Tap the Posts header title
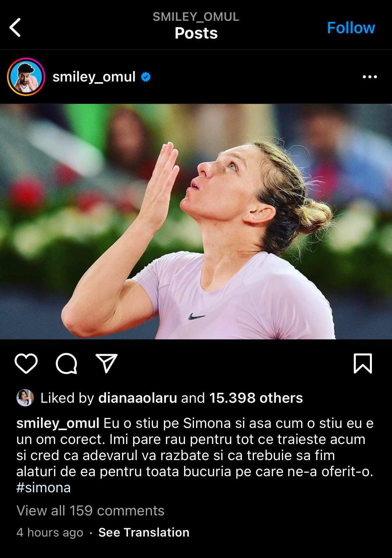The height and width of the screenshot is (558, 392). (x=196, y=33)
